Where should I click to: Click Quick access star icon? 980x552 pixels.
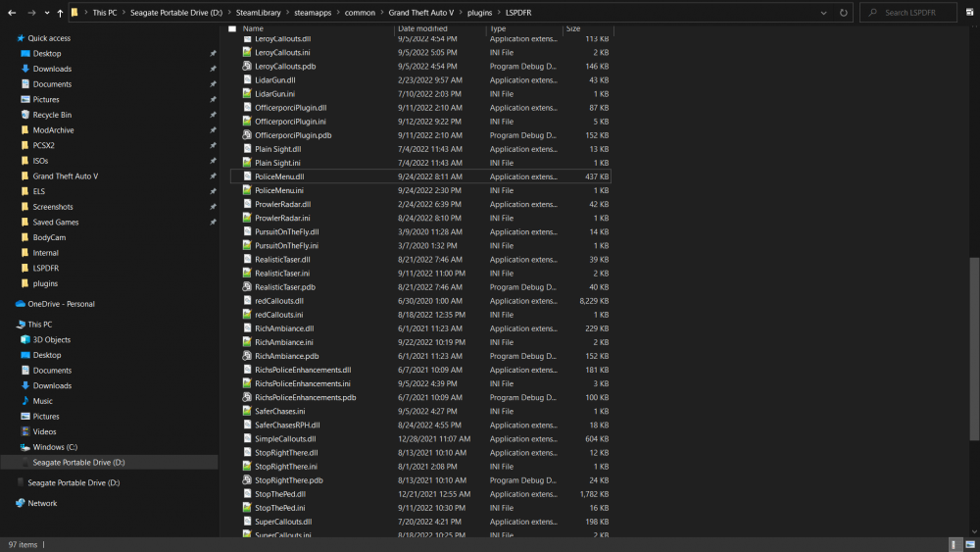(21, 38)
